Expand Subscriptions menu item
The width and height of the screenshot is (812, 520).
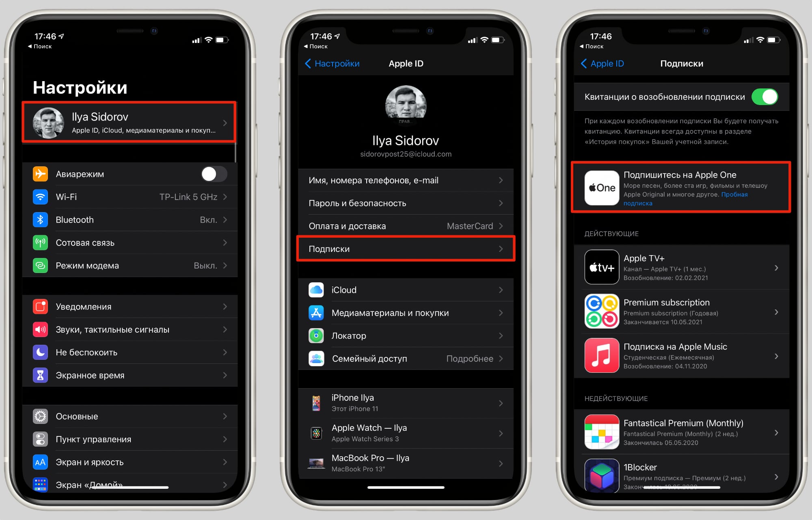[x=406, y=249]
